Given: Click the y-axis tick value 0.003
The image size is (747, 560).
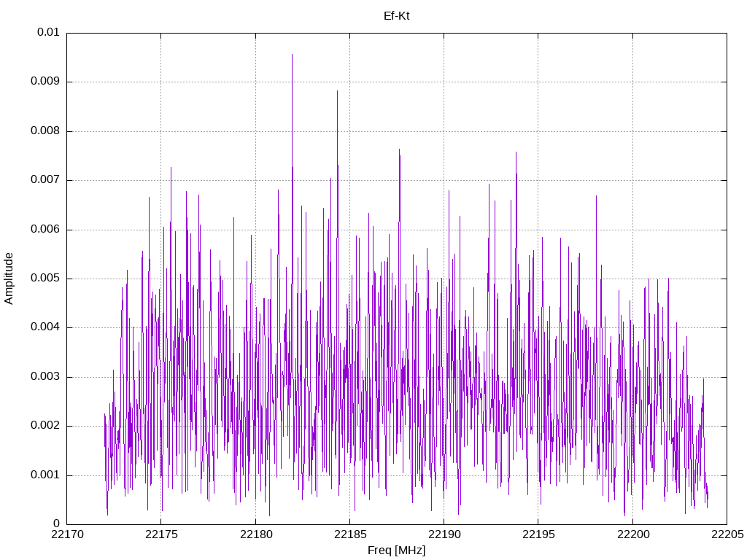Looking at the screenshot, I should [45, 377].
